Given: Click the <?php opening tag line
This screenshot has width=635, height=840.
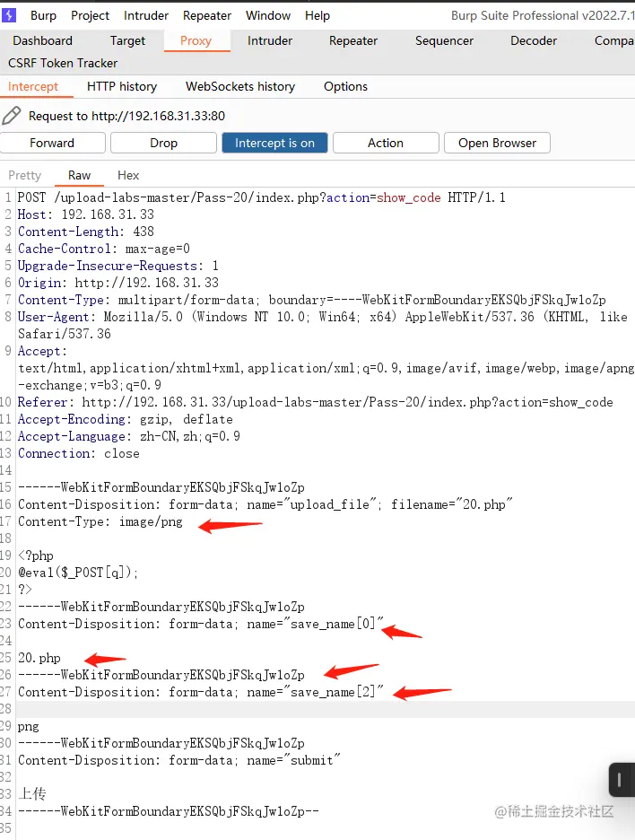Looking at the screenshot, I should click(x=35, y=556).
